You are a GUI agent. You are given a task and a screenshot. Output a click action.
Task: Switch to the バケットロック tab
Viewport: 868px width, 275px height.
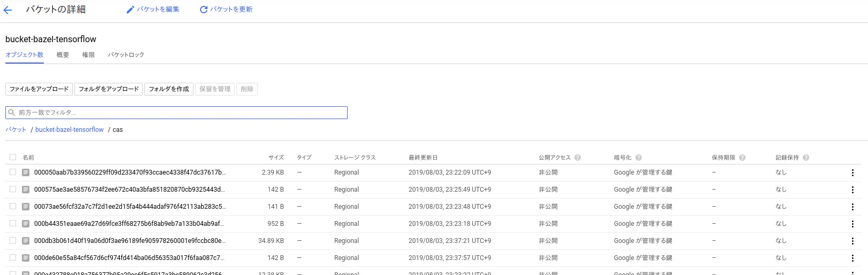coord(126,55)
